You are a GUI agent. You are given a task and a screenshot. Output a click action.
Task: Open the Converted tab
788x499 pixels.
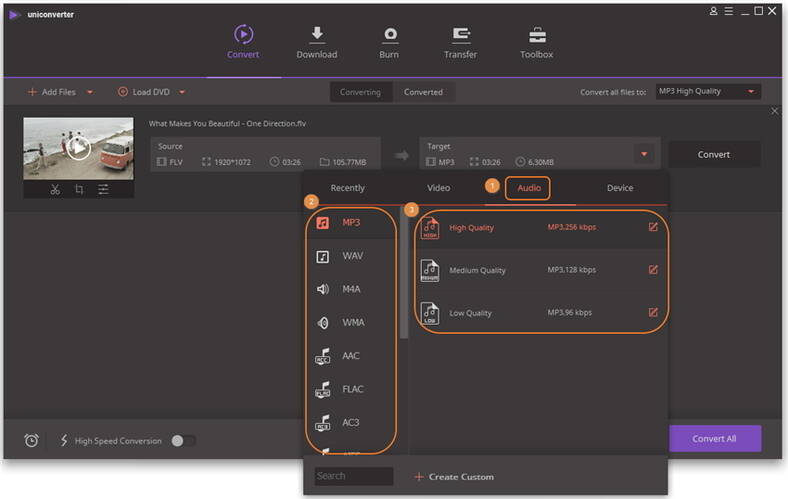(424, 92)
